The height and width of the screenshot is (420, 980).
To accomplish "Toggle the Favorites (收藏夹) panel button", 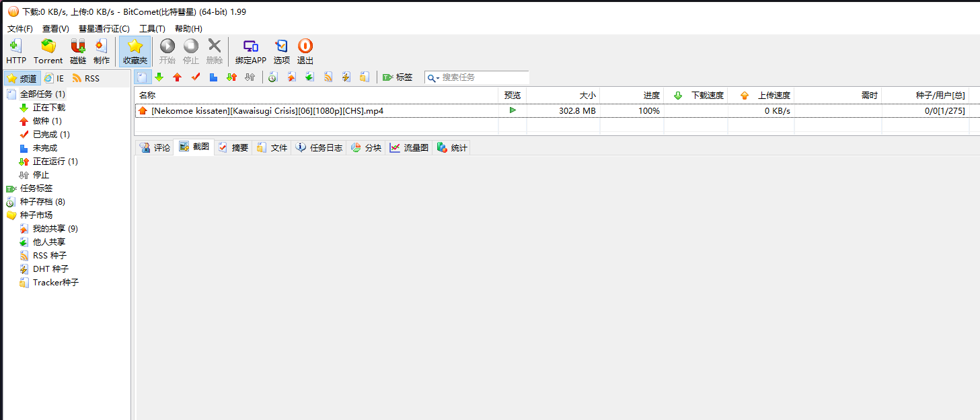I will click(135, 51).
